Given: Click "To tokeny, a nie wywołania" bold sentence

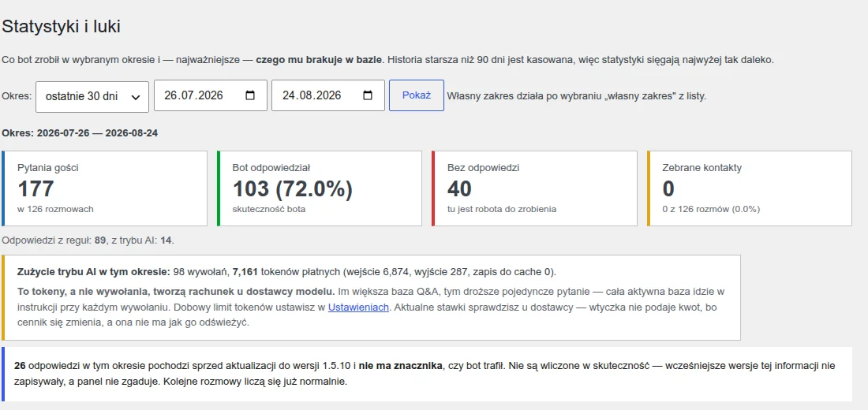Looking at the screenshot, I should coord(175,292).
